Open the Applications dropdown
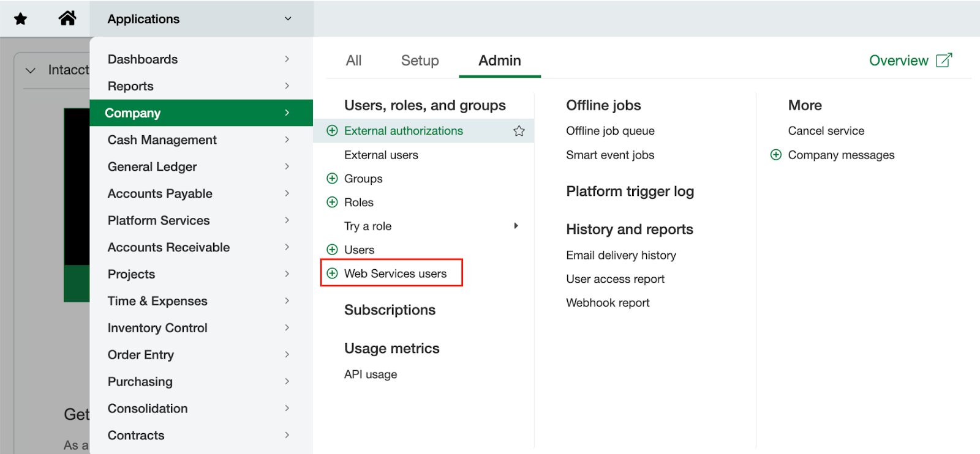This screenshot has width=980, height=454. coord(202,19)
